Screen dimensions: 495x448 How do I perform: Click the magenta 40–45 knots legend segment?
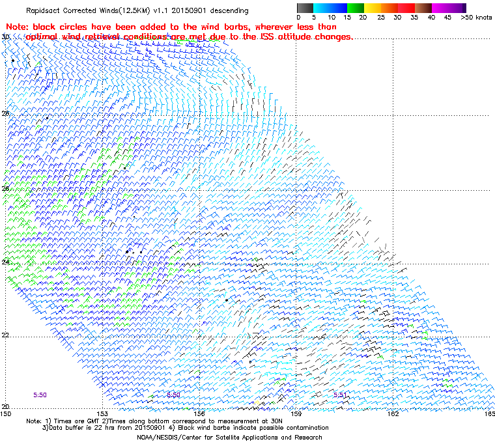[x=440, y=8]
